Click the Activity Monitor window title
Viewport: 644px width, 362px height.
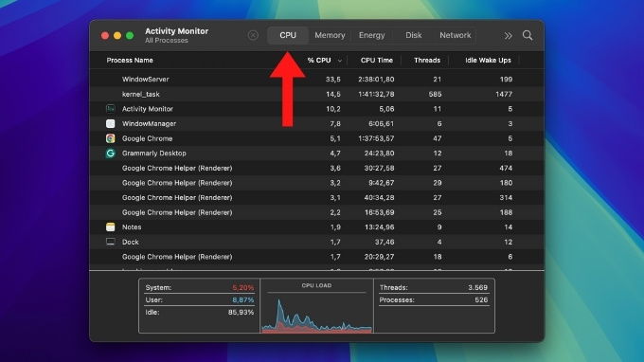point(176,31)
